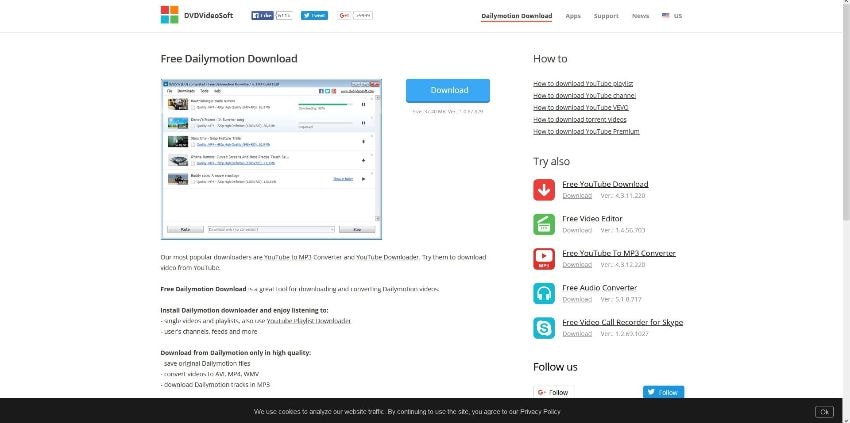Click Download link under Video Call Recorder for Skype
Image resolution: width=850 pixels, height=423 pixels.
(x=577, y=334)
